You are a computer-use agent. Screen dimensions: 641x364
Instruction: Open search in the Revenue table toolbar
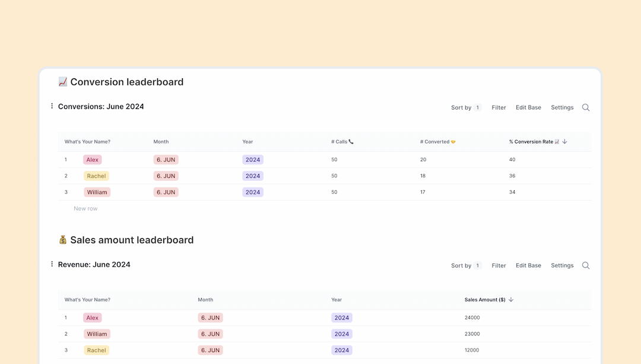pos(586,265)
